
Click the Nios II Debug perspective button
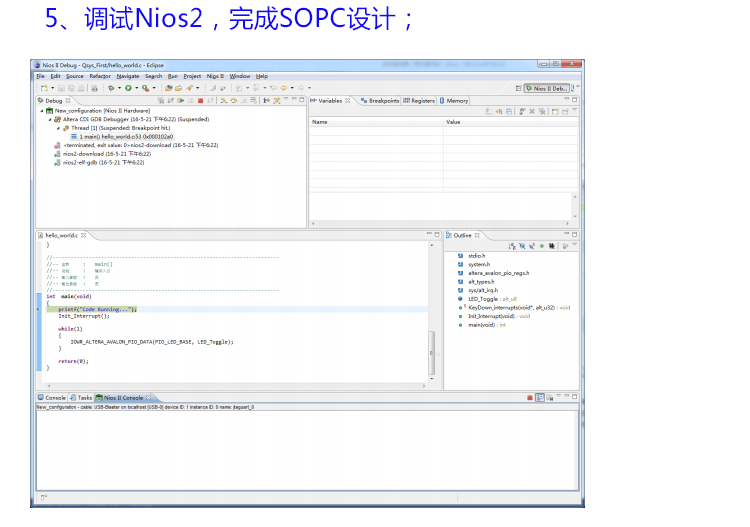tap(546, 88)
